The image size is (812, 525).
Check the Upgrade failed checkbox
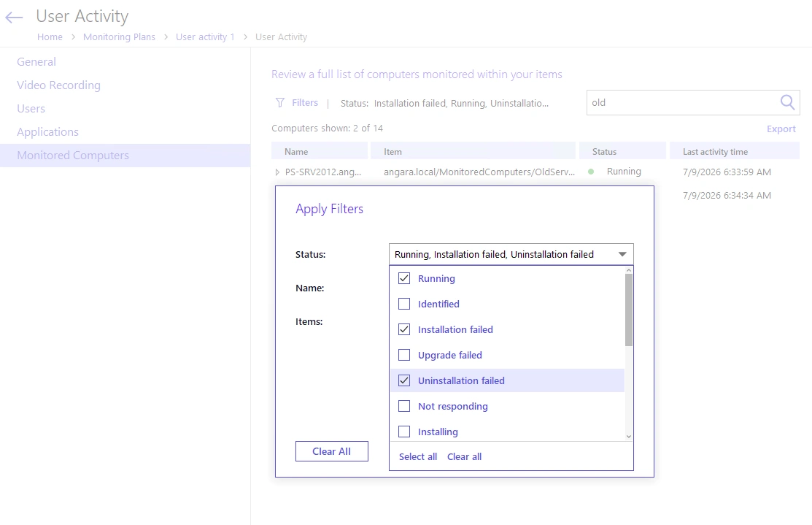click(404, 355)
